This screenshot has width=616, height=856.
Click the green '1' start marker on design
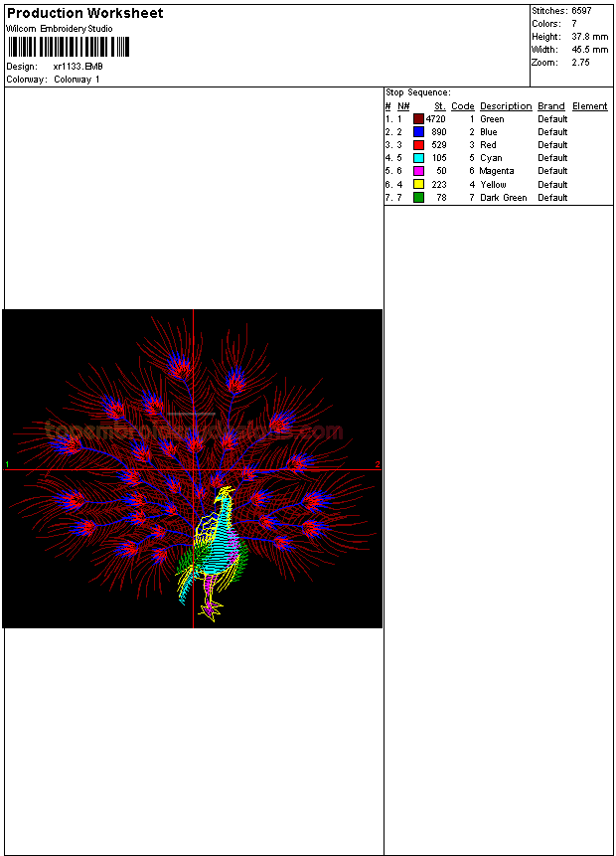(x=7, y=464)
